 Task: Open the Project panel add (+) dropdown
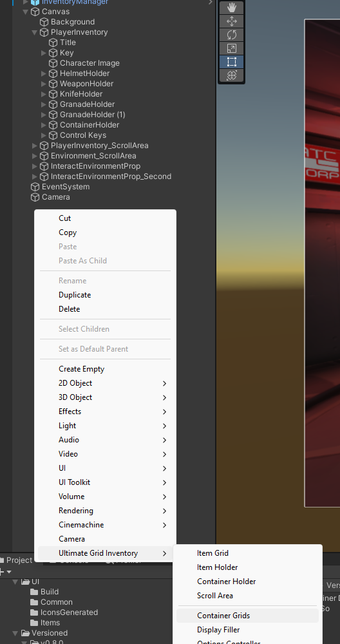tap(6, 572)
